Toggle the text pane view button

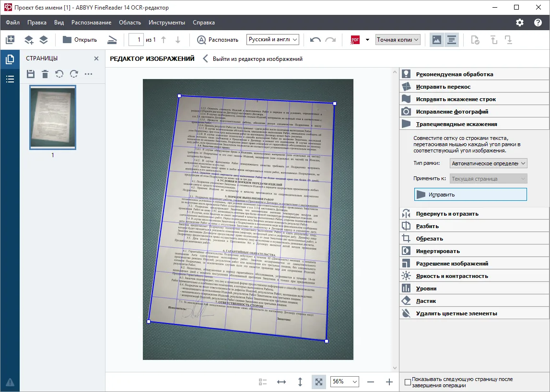click(x=451, y=40)
